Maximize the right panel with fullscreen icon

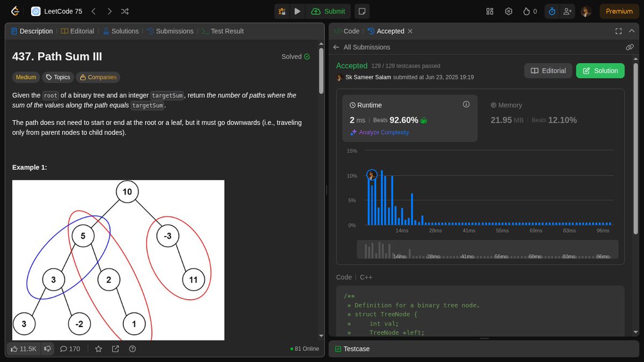coord(618,31)
